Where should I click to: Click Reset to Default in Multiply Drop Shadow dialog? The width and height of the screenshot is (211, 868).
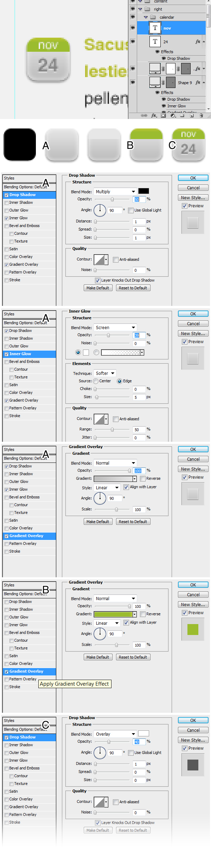(x=133, y=288)
